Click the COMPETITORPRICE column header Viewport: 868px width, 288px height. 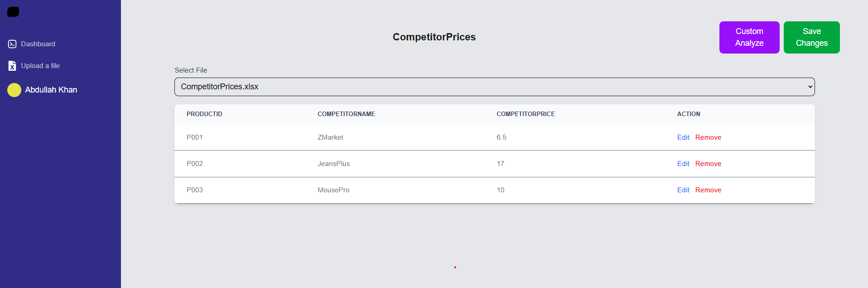point(526,114)
